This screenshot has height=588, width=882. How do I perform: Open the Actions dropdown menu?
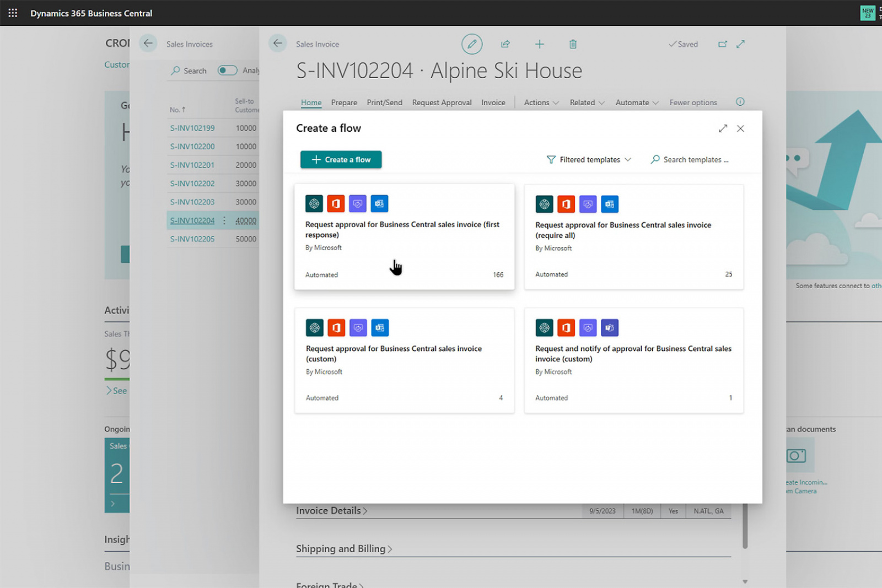click(x=541, y=103)
